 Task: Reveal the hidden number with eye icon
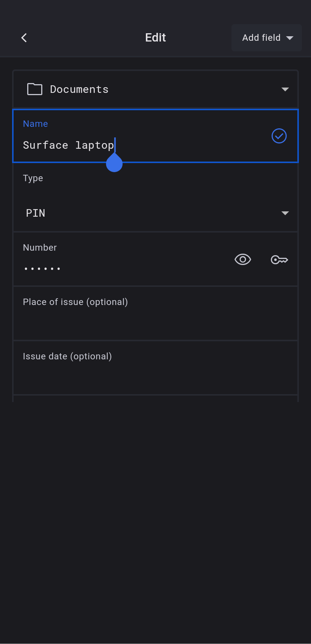point(243,260)
